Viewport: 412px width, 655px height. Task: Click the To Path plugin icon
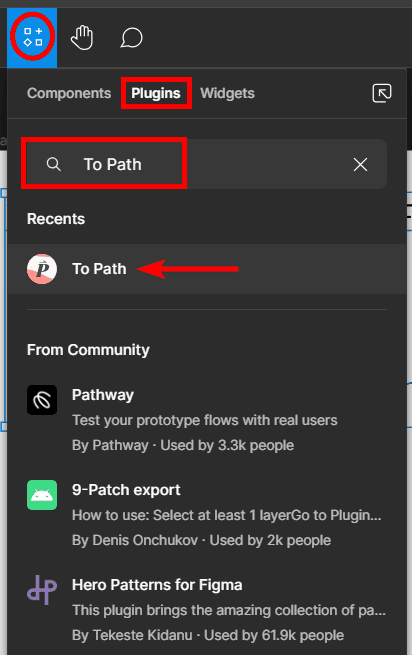click(42, 269)
